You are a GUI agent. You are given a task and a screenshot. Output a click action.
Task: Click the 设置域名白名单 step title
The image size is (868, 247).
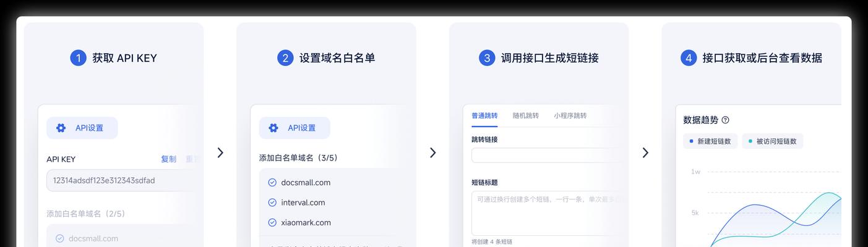[x=337, y=58]
